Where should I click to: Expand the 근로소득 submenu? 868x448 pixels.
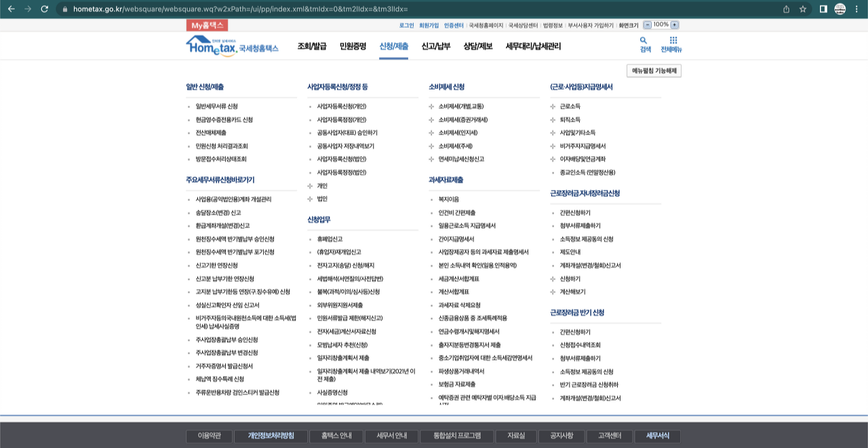(x=567, y=107)
